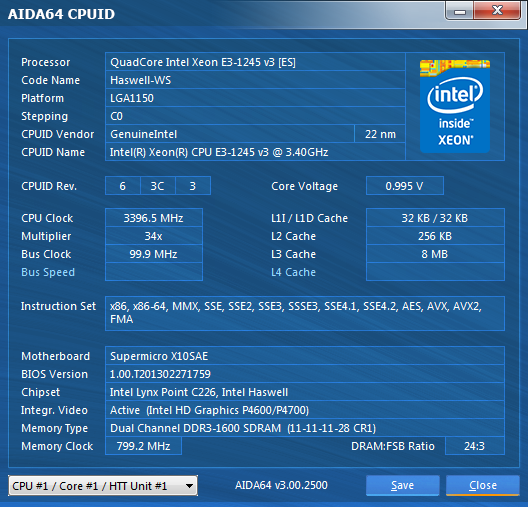Select the Processor name field

(x=255, y=62)
